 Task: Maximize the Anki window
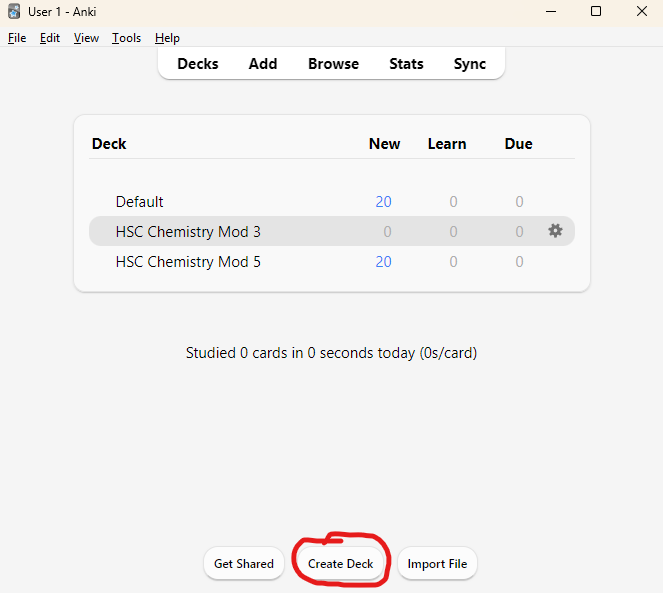(x=596, y=11)
